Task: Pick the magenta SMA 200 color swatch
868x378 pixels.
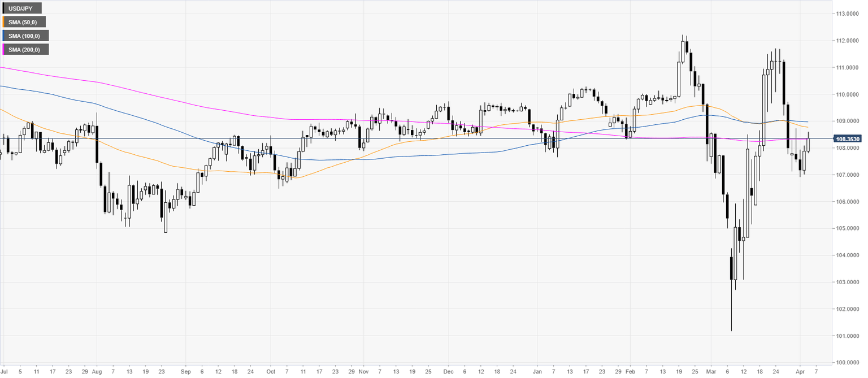Action: 4,49
